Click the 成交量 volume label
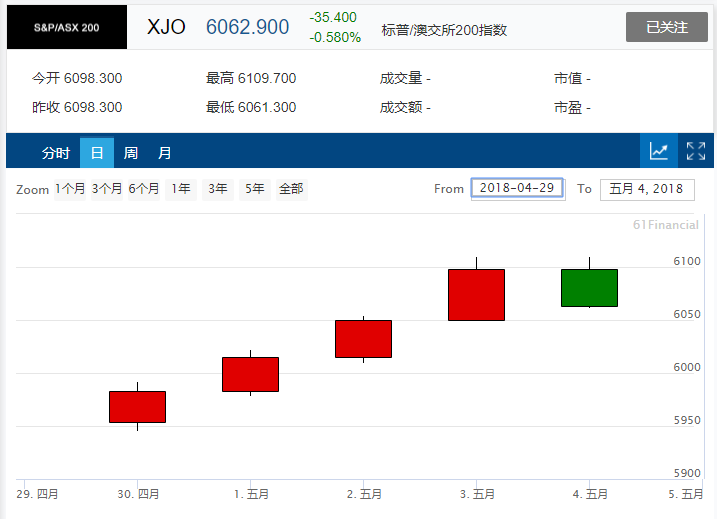The width and height of the screenshot is (717, 519). click(401, 79)
